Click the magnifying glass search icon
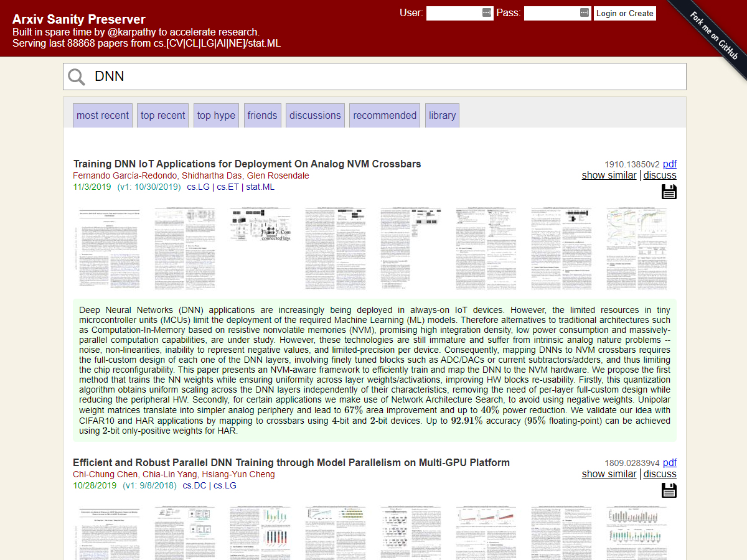Image resolution: width=747 pixels, height=560 pixels. pos(77,77)
